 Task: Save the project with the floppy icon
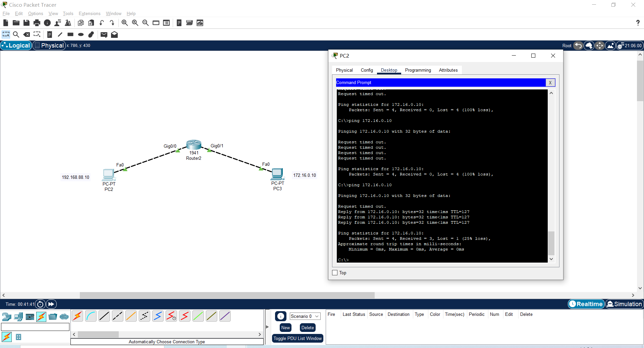click(x=26, y=23)
